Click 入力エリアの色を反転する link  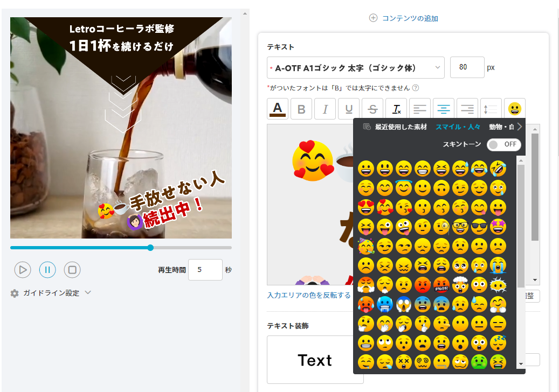tap(309, 295)
